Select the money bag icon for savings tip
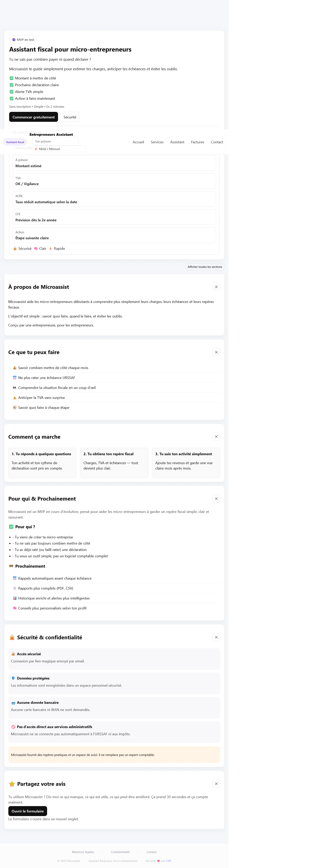The width and height of the screenshot is (315, 868). pos(15,368)
